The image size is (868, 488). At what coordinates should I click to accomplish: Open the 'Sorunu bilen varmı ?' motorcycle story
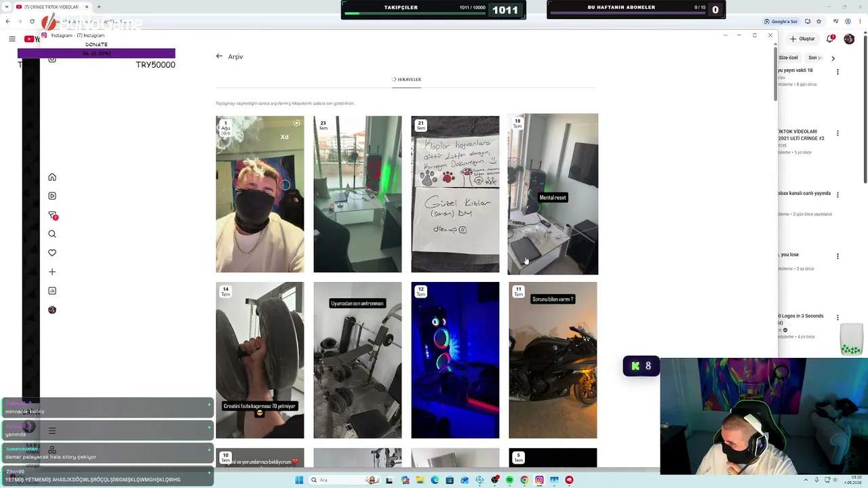(x=553, y=360)
